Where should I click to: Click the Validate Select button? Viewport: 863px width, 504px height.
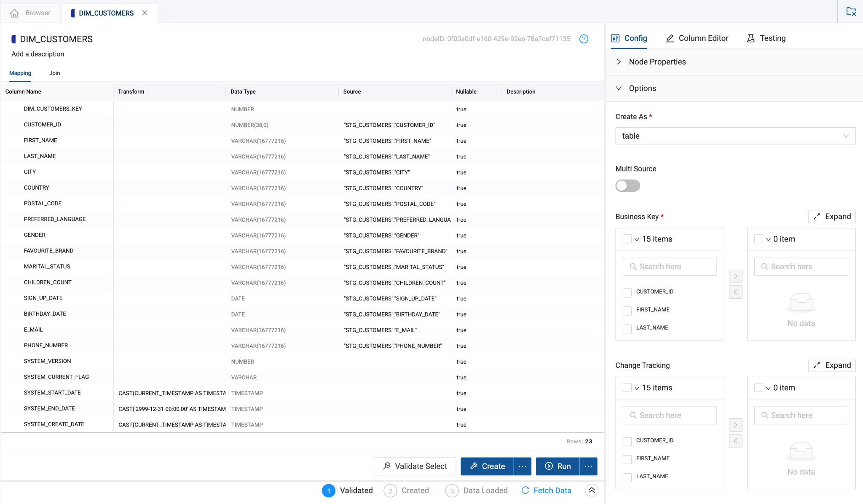click(415, 466)
